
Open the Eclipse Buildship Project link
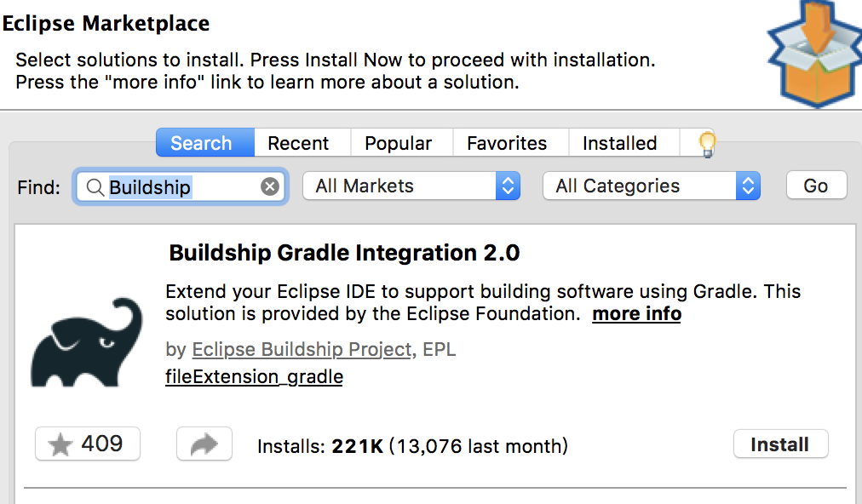(302, 350)
